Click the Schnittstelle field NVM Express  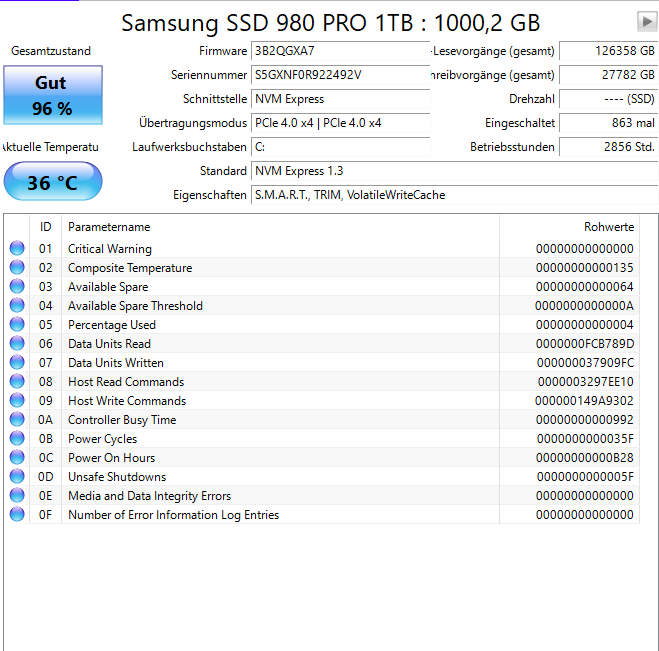point(340,99)
